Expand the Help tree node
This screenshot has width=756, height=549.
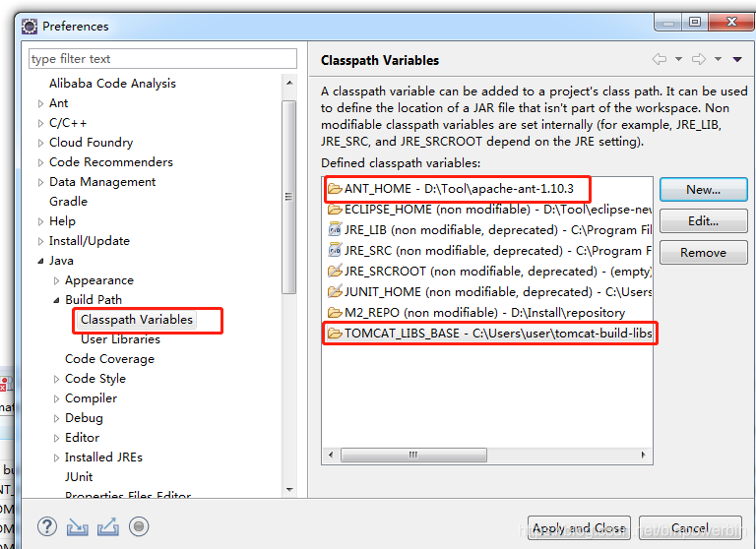pyautogui.click(x=40, y=221)
